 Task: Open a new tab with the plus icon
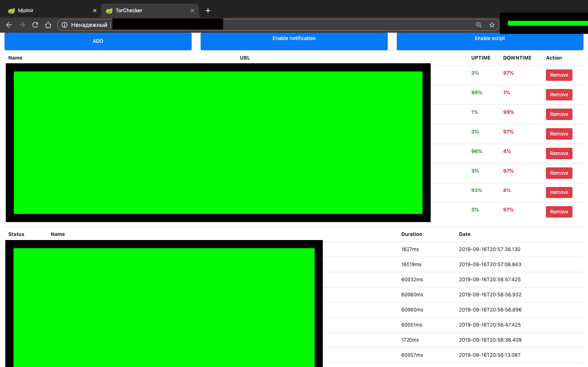click(208, 10)
